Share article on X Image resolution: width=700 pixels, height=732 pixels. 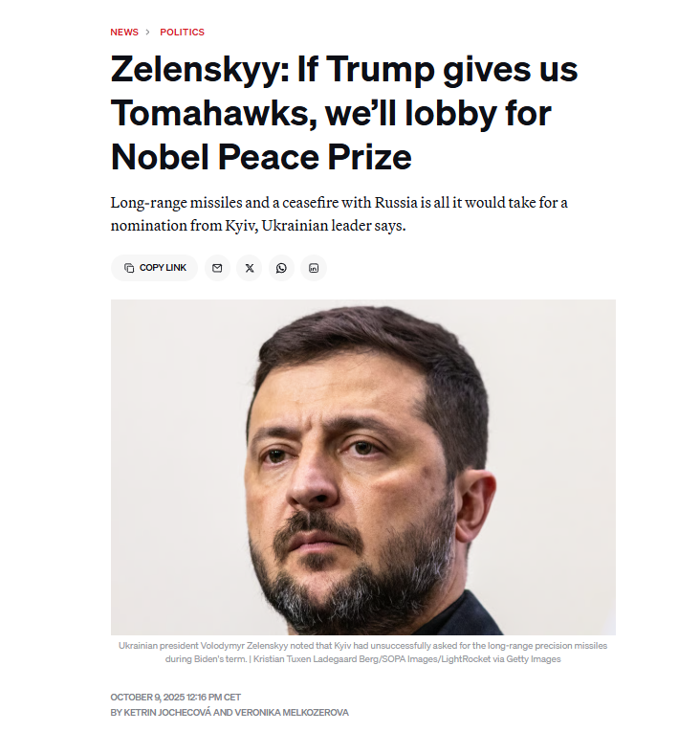point(250,268)
